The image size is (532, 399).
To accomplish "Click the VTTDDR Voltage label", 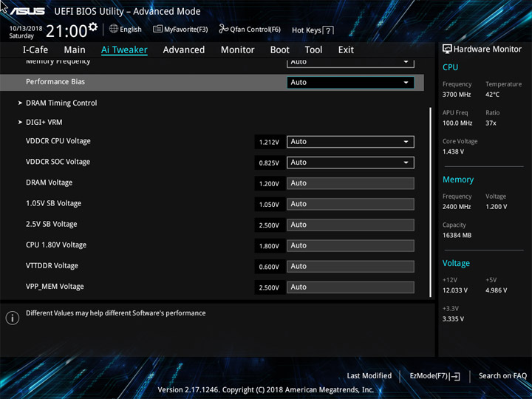I will (52, 266).
